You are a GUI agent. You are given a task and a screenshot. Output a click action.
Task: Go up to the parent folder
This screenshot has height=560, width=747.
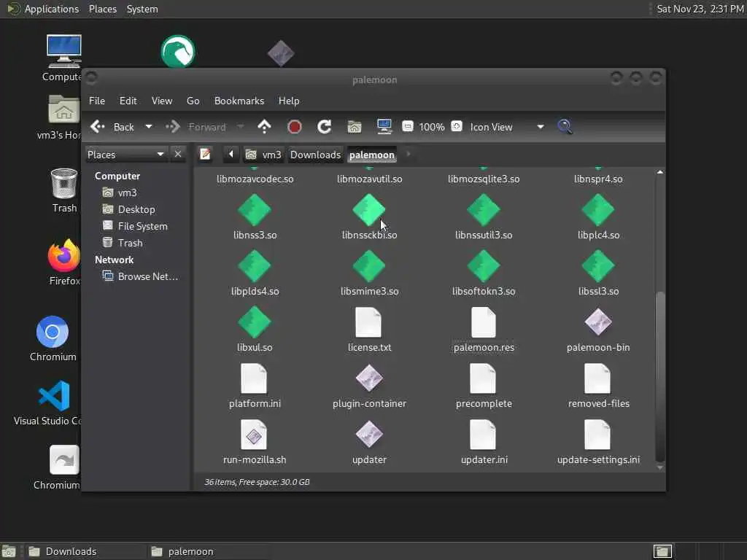point(264,127)
